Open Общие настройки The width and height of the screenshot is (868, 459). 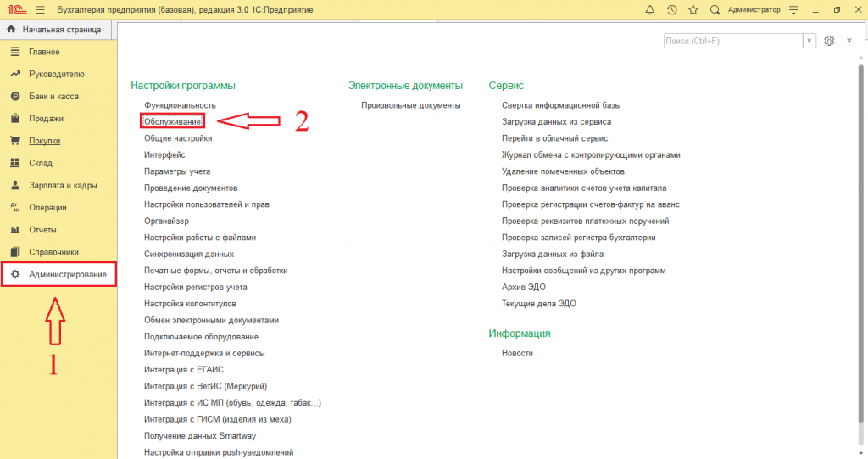click(x=178, y=138)
